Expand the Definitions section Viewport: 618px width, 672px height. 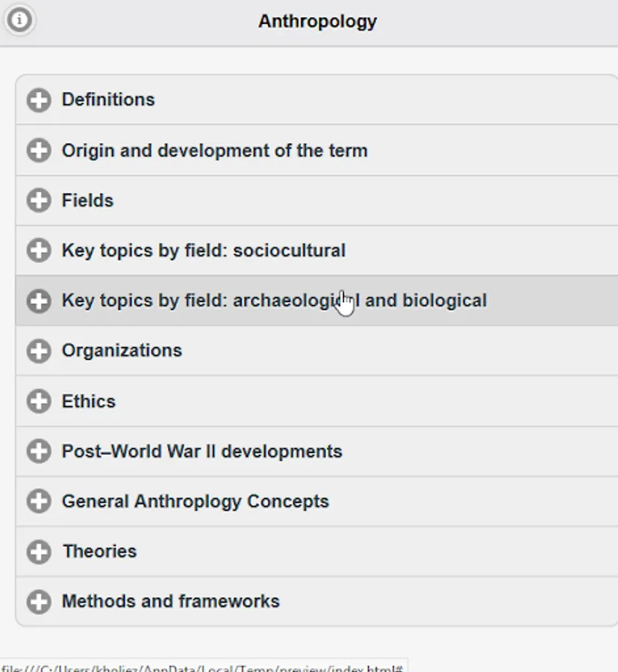pyautogui.click(x=108, y=100)
